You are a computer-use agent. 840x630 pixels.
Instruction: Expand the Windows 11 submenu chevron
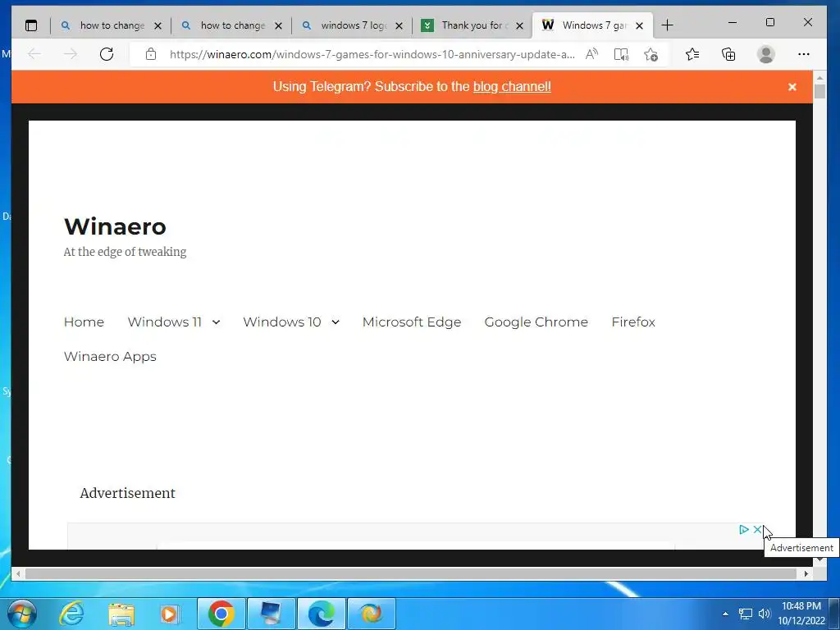point(216,322)
